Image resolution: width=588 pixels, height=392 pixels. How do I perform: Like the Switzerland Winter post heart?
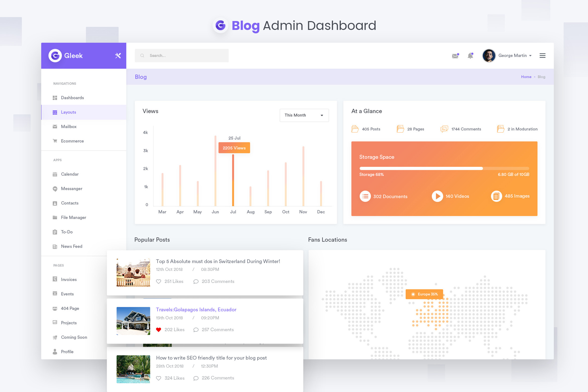click(159, 281)
